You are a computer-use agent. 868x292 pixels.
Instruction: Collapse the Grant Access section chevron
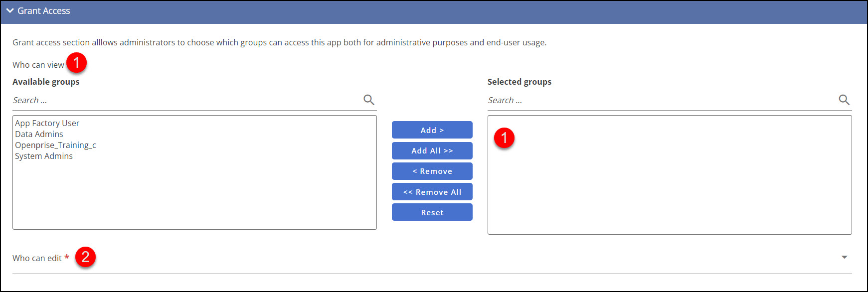[10, 10]
